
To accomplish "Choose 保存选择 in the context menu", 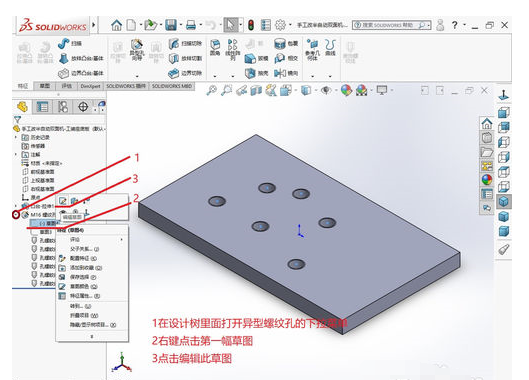I will (92, 277).
